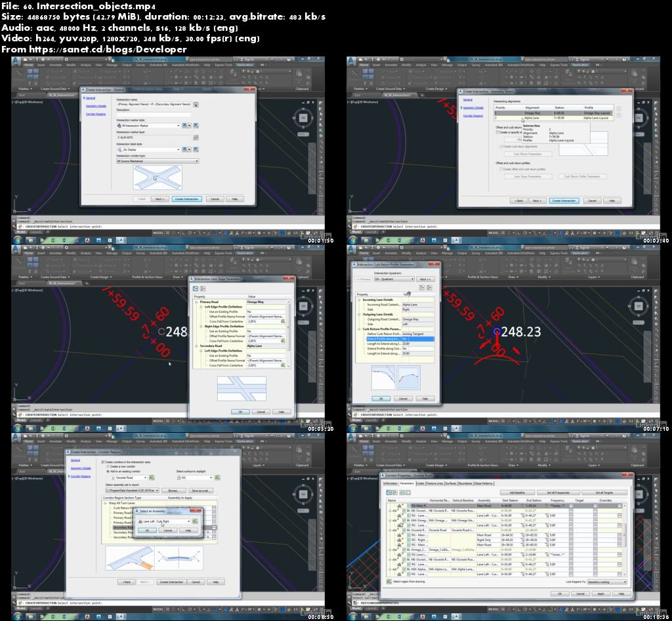Click layer picker icon beside intersection marker layer
The height and width of the screenshot is (621, 672).
tap(196, 138)
